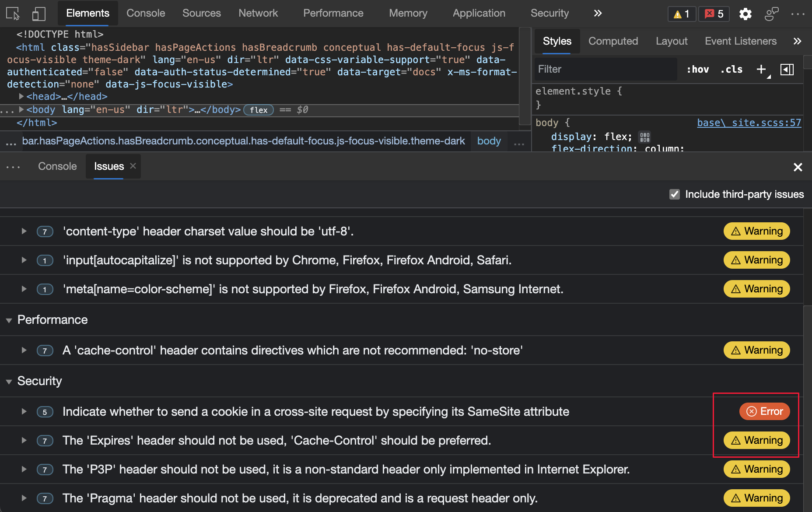Toggle the .cls element classes panel
The height and width of the screenshot is (512, 812).
click(x=731, y=69)
